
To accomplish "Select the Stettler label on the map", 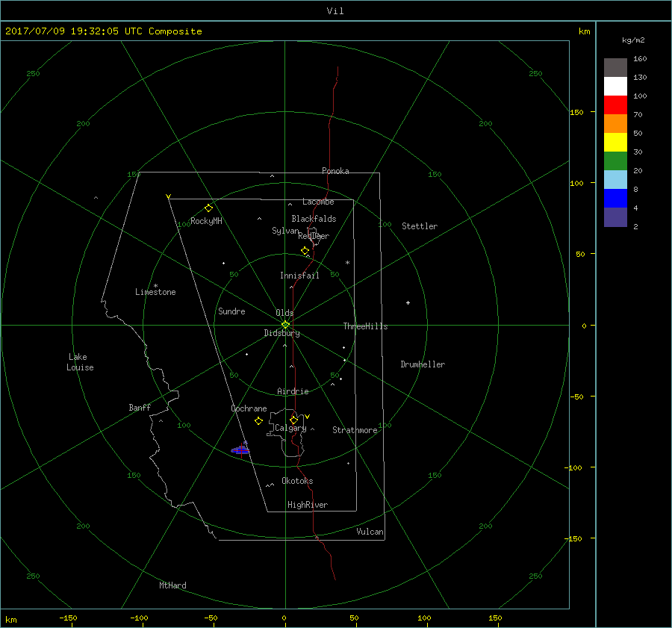I will 420,226.
